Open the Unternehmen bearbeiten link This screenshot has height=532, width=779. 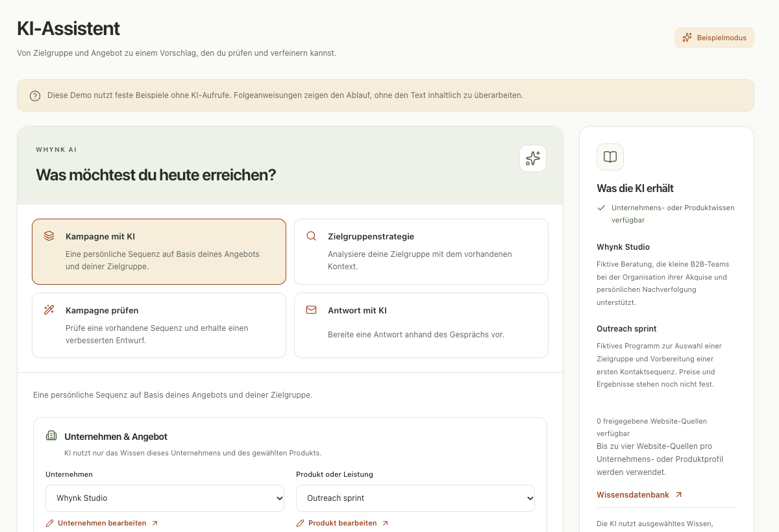pos(102,523)
